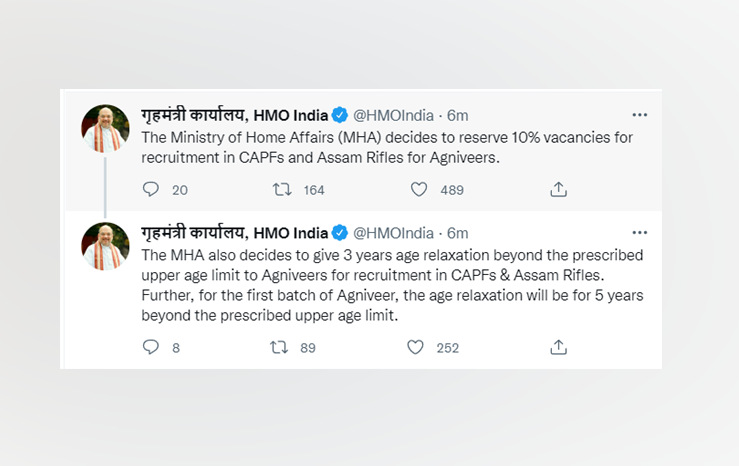739x466 pixels.
Task: Open HMO India display name in second tweet
Action: pos(235,233)
